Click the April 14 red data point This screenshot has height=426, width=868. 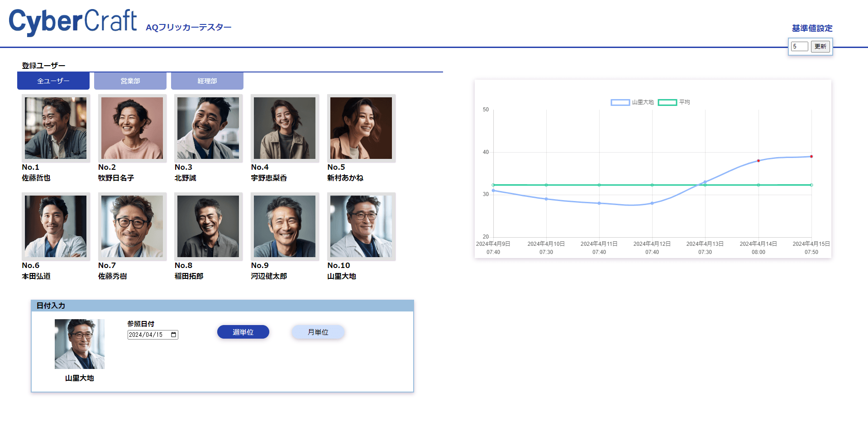[x=758, y=161]
